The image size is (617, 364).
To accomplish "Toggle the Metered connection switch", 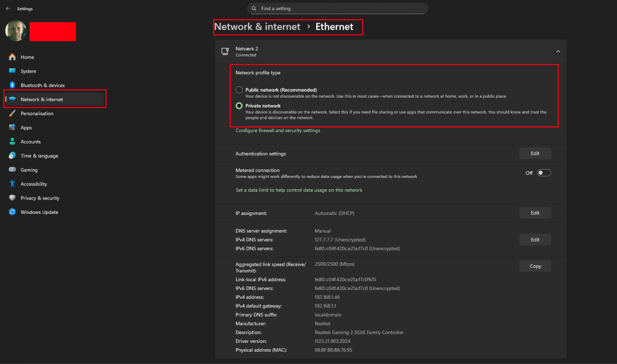I will pyautogui.click(x=543, y=173).
